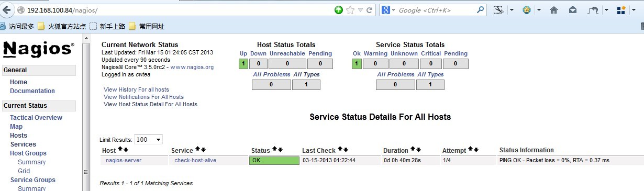Expand dropdown next to undo-arrow icon
Image resolution: width=644 pixels, height=191 pixels.
[606, 10]
